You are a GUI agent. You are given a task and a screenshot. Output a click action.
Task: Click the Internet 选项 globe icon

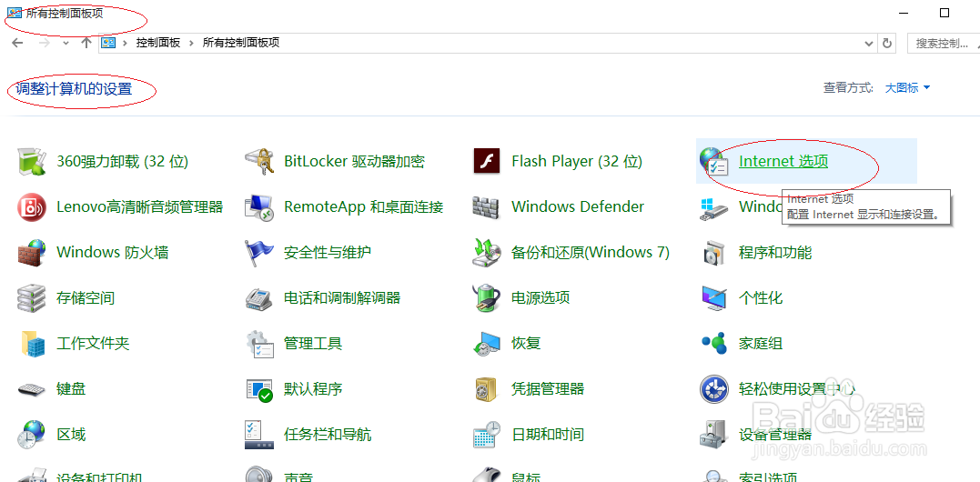(x=713, y=161)
